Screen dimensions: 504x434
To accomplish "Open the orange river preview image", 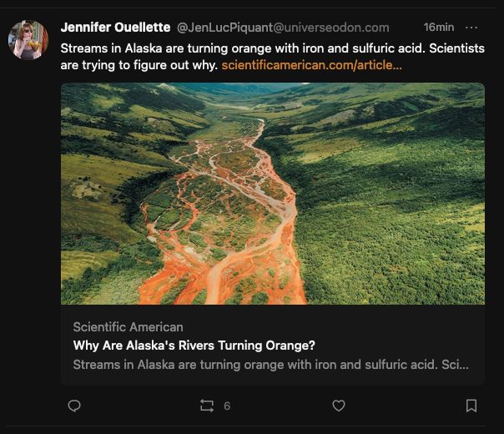I will 273,194.
